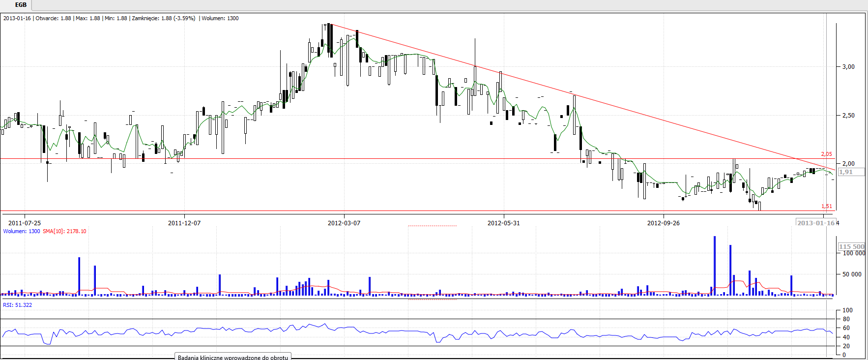Click the 1,51 support level label
This screenshot has height=360, width=868.
[826, 207]
